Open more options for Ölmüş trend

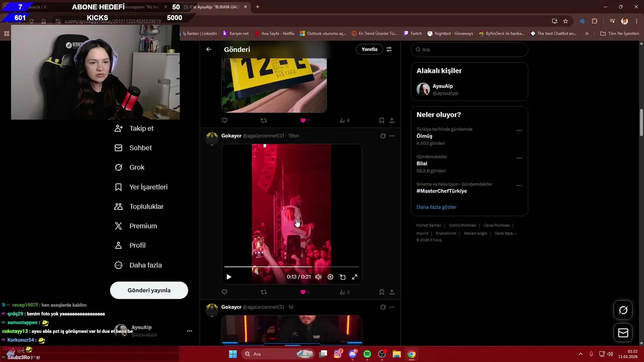(519, 131)
